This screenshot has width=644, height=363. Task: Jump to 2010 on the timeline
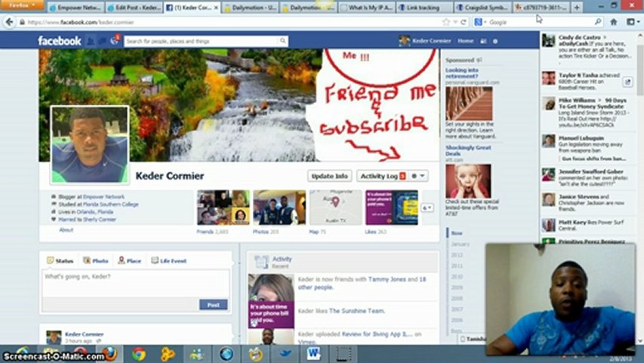tap(457, 277)
